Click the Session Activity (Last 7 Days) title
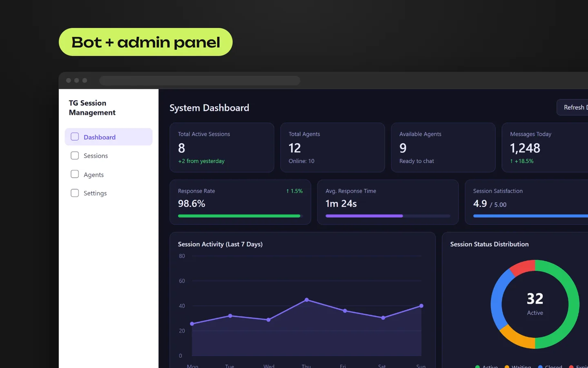 (x=220, y=244)
